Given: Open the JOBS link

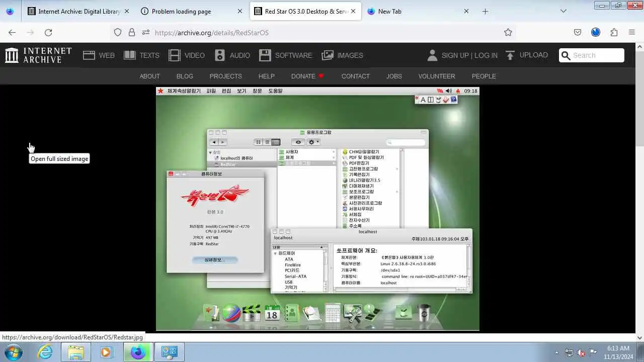Looking at the screenshot, I should 394,76.
